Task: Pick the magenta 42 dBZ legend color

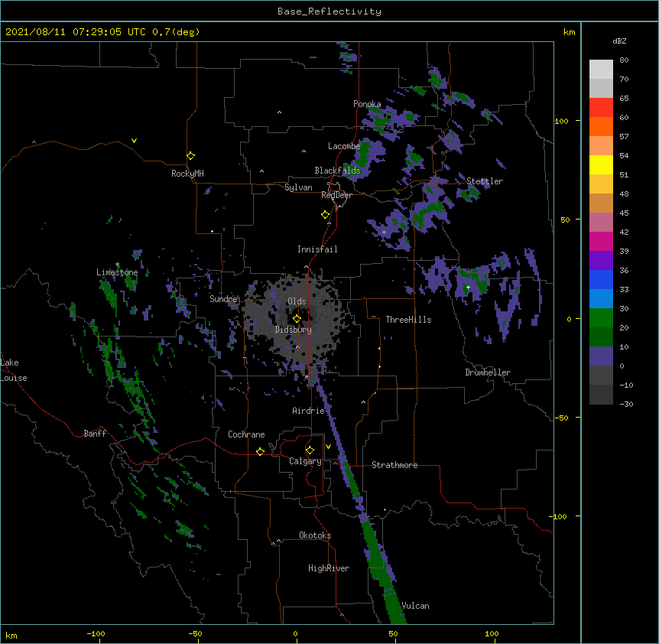Action: pyautogui.click(x=601, y=241)
